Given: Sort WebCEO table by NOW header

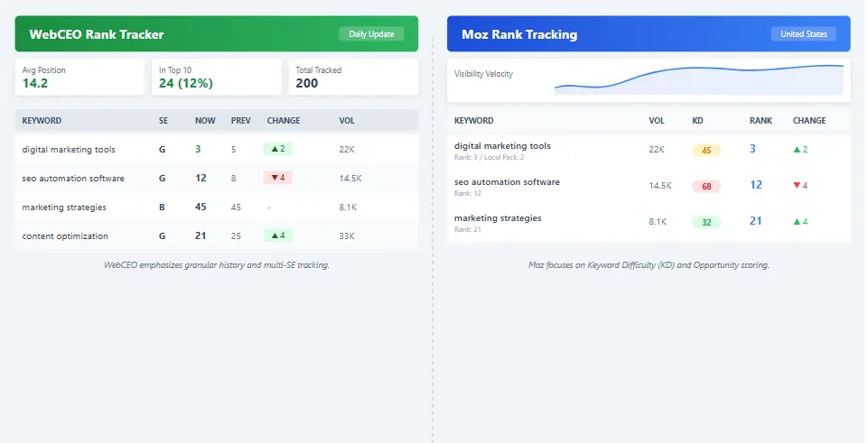Looking at the screenshot, I should pos(205,121).
